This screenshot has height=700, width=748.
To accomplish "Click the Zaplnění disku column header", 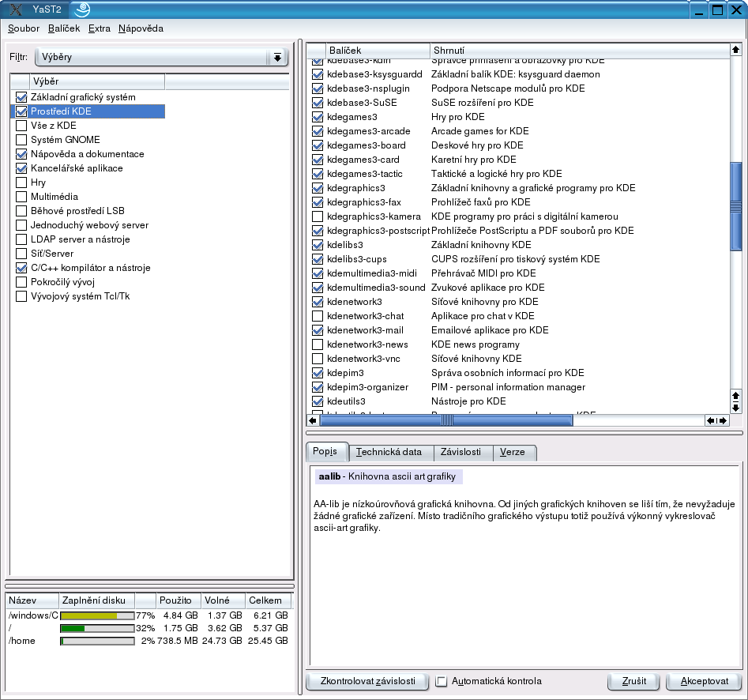I will pos(96,600).
